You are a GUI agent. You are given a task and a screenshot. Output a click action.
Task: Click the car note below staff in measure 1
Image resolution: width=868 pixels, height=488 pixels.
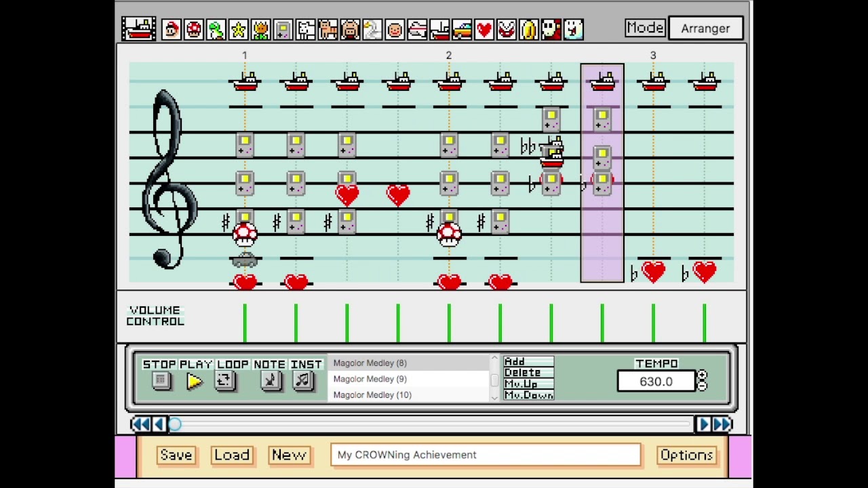(x=245, y=260)
